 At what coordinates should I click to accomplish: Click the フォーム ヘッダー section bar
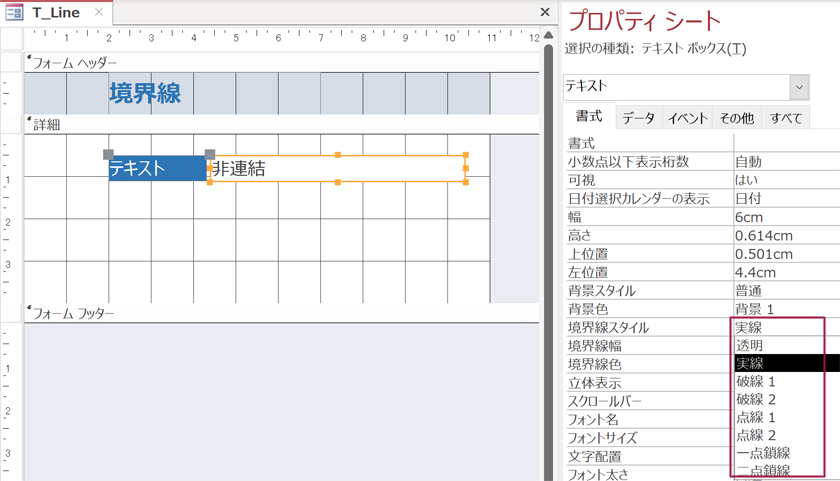280,62
